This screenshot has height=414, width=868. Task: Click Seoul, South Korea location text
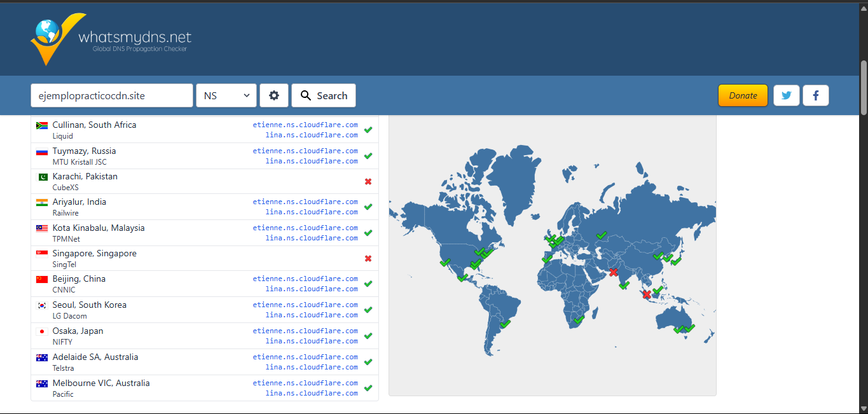(89, 305)
